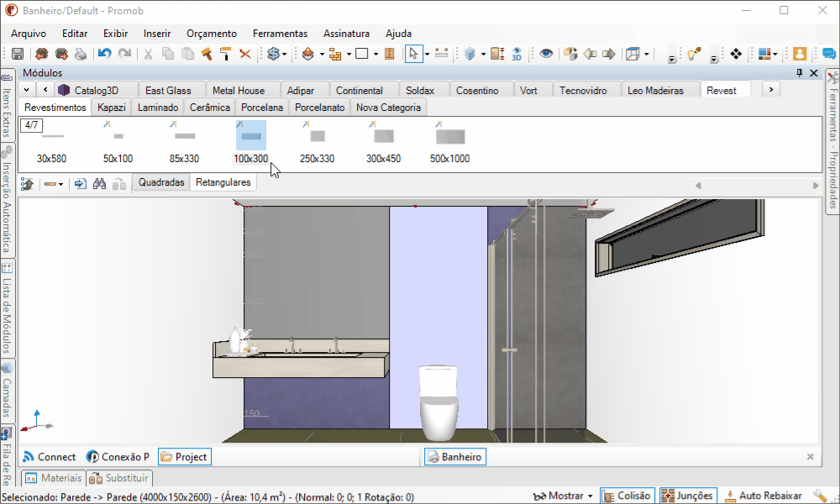
Task: Click the Project button
Action: (184, 457)
